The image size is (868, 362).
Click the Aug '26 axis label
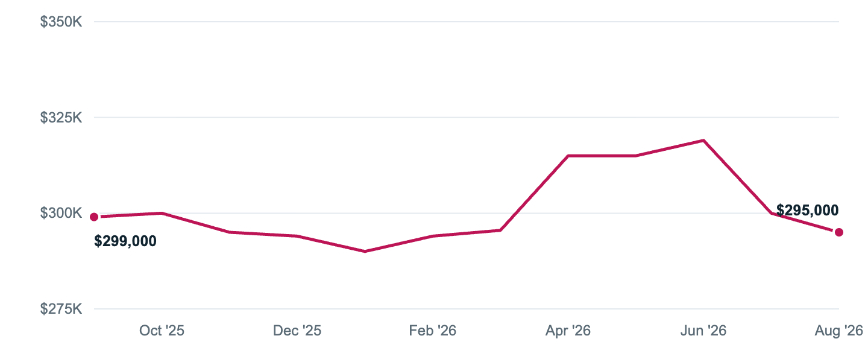(x=839, y=331)
